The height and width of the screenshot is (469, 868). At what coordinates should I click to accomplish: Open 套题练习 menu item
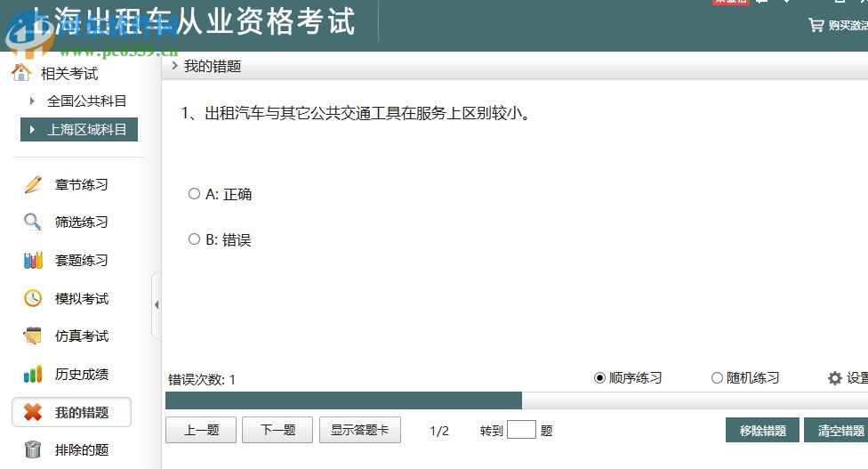tap(82, 260)
